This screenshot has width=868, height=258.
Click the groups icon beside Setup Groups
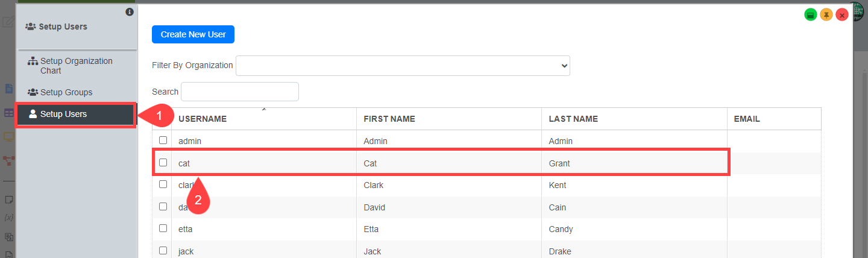point(33,92)
